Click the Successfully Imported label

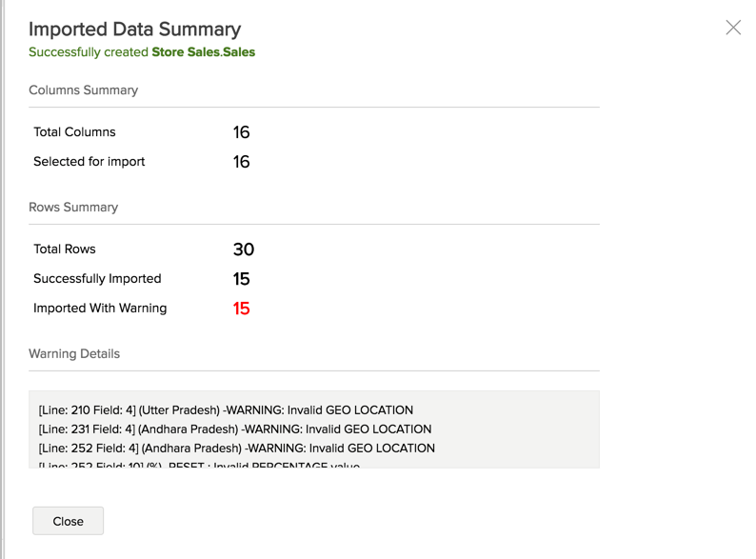pyautogui.click(x=97, y=279)
